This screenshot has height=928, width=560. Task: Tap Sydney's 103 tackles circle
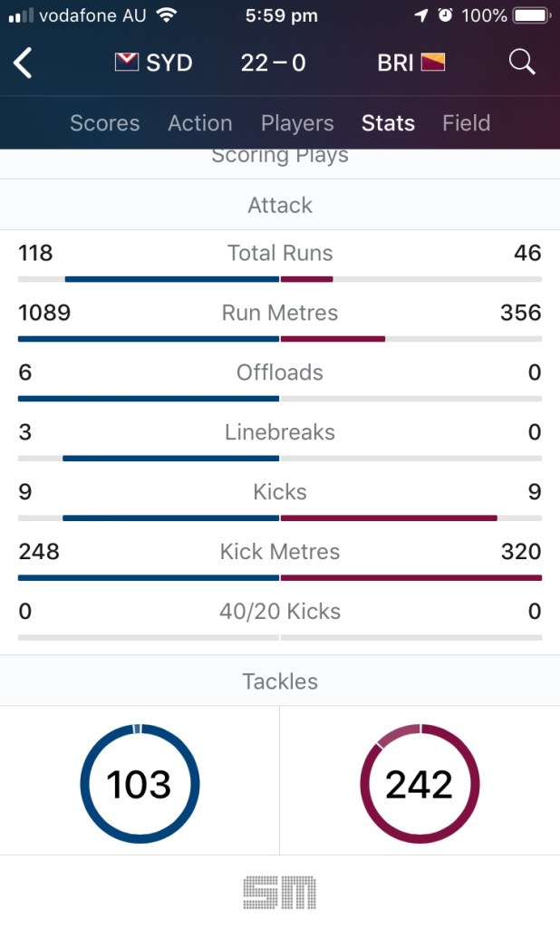click(140, 783)
